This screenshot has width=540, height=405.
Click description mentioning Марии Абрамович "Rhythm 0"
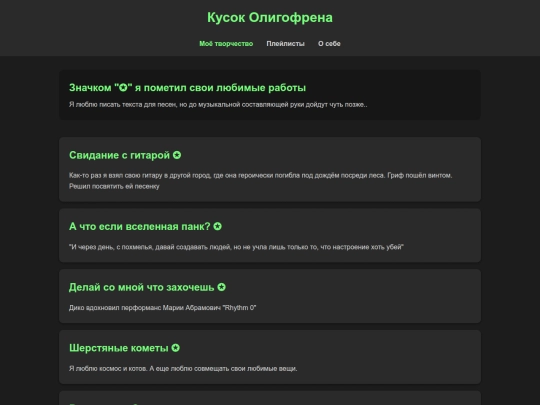163,308
